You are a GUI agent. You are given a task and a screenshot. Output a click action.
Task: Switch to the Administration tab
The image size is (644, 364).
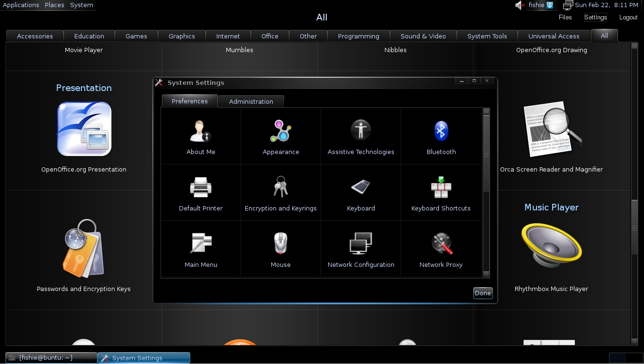pos(251,101)
